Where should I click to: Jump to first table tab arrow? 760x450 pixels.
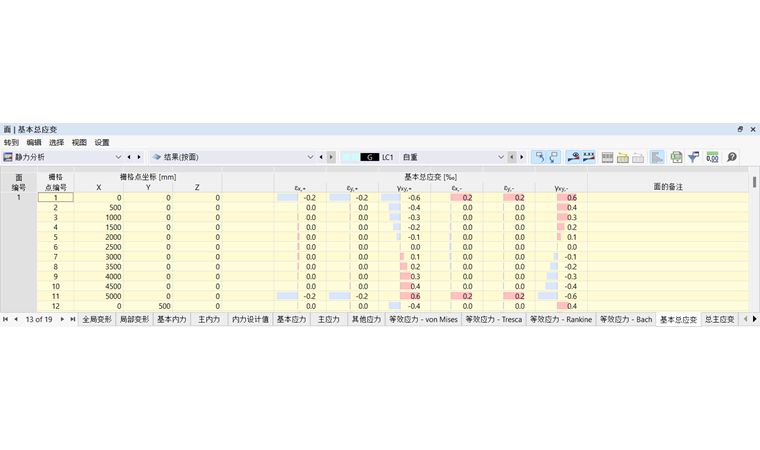[5, 319]
